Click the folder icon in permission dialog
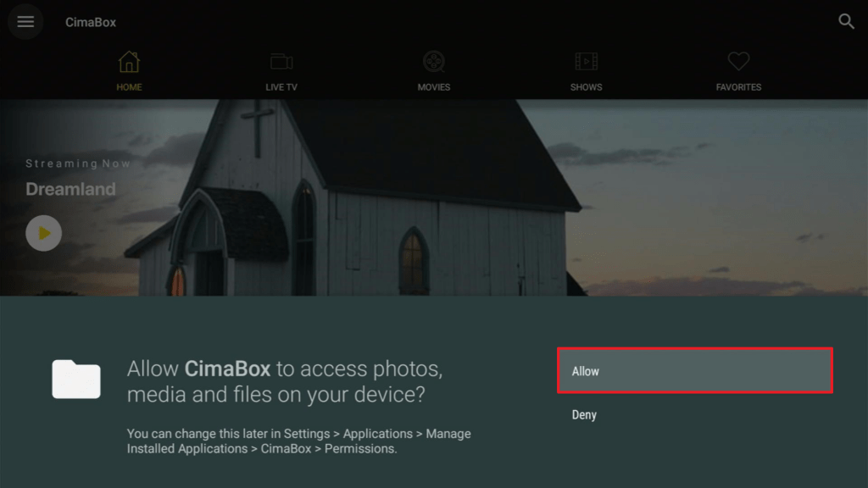 click(x=76, y=379)
